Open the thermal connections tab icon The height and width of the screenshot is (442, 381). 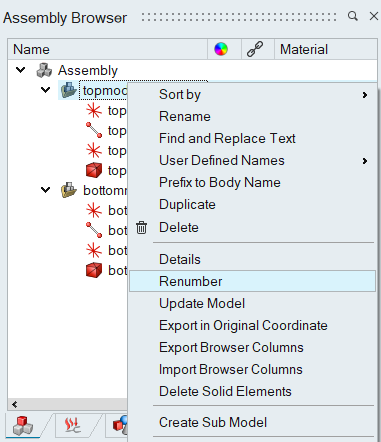(x=73, y=426)
